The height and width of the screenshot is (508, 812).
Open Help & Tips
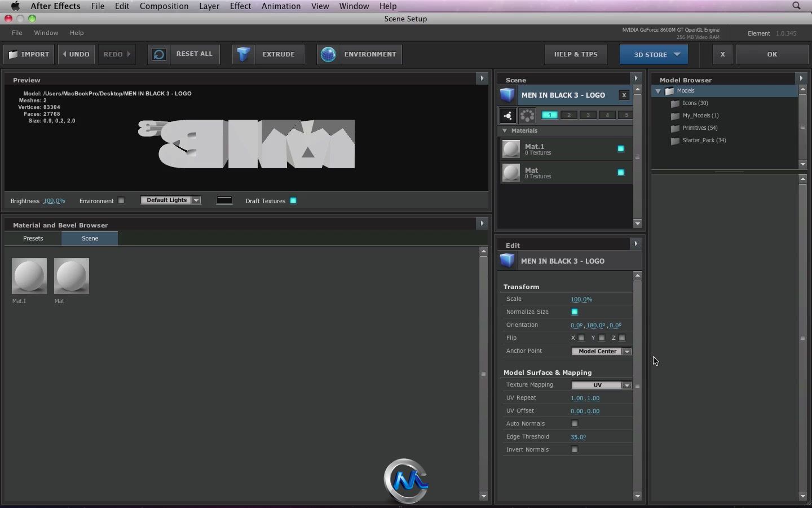tap(576, 55)
